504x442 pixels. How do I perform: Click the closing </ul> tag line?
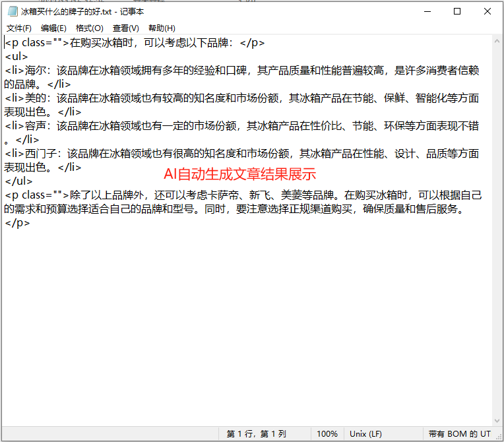click(18, 181)
